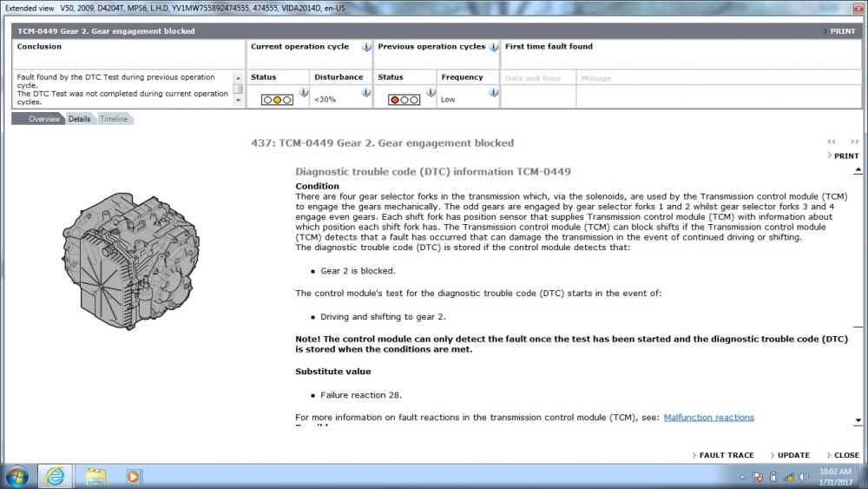Open File Explorer from taskbar
Viewport: 868px width, 489px height.
95,477
